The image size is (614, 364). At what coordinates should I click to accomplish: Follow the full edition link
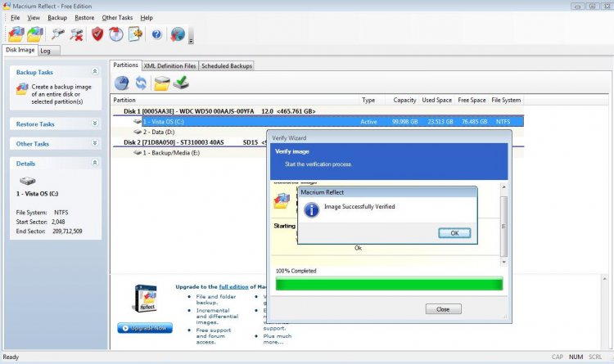pyautogui.click(x=233, y=286)
